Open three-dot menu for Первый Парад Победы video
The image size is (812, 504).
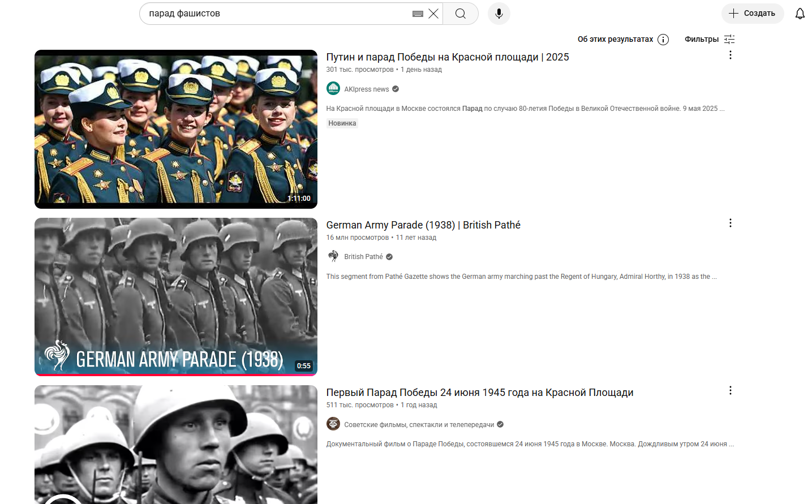pos(730,390)
